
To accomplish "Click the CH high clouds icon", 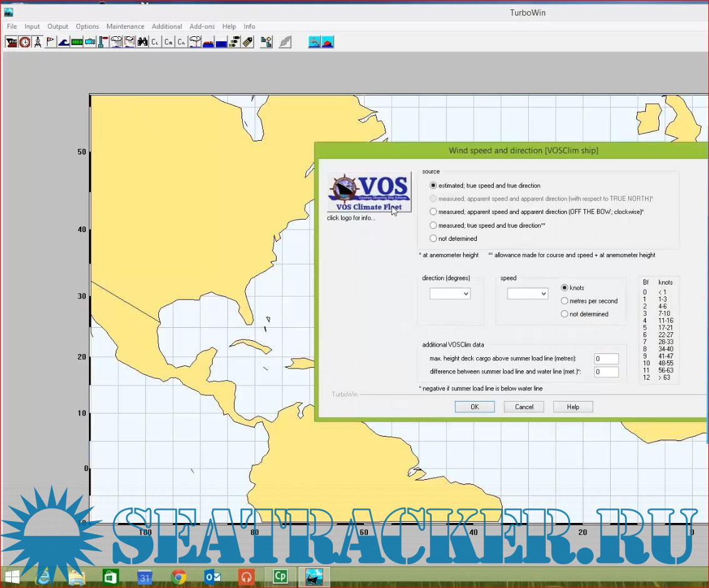I will (181, 43).
